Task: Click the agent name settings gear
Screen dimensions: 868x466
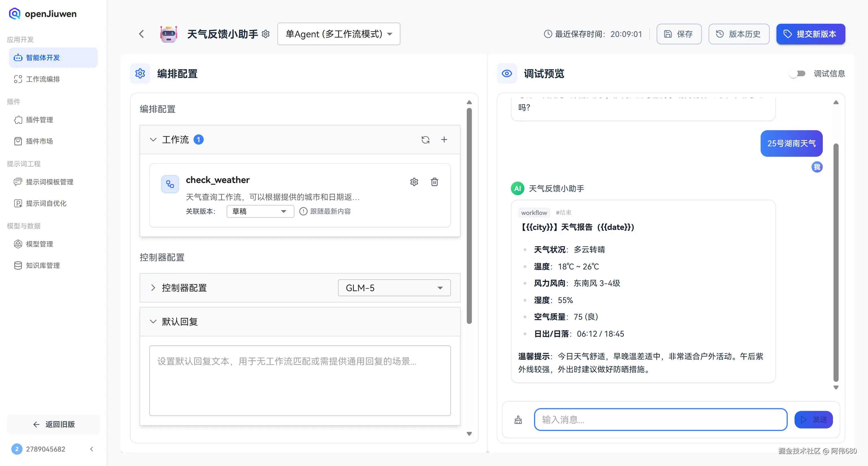Action: coord(266,34)
